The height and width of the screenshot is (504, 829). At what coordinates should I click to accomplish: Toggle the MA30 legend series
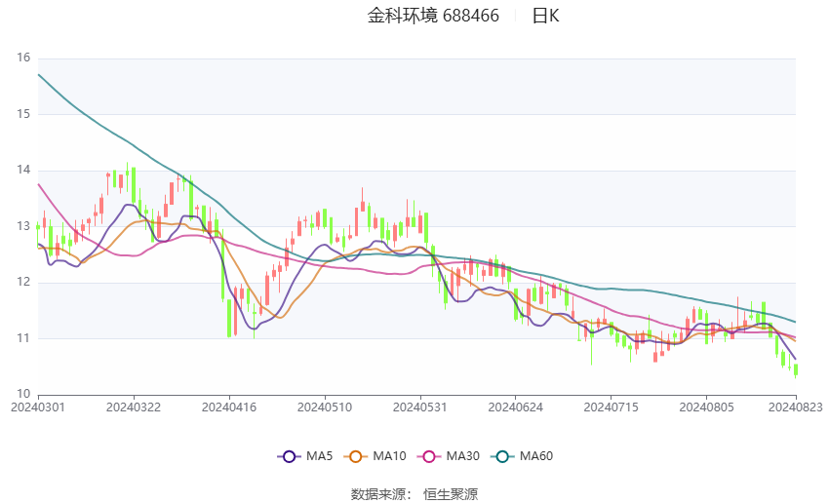pyautogui.click(x=449, y=456)
